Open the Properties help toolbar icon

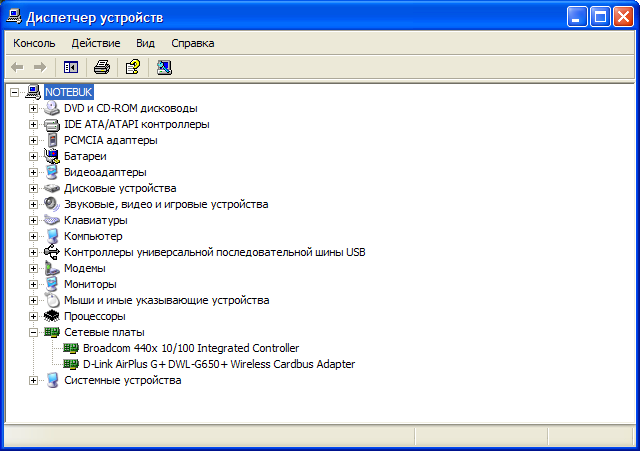[133, 67]
